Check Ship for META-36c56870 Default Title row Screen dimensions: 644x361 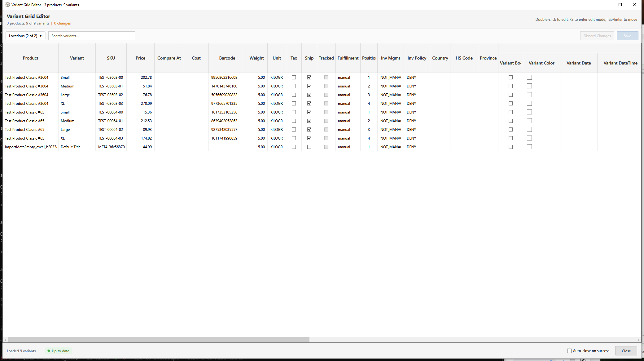(309, 147)
